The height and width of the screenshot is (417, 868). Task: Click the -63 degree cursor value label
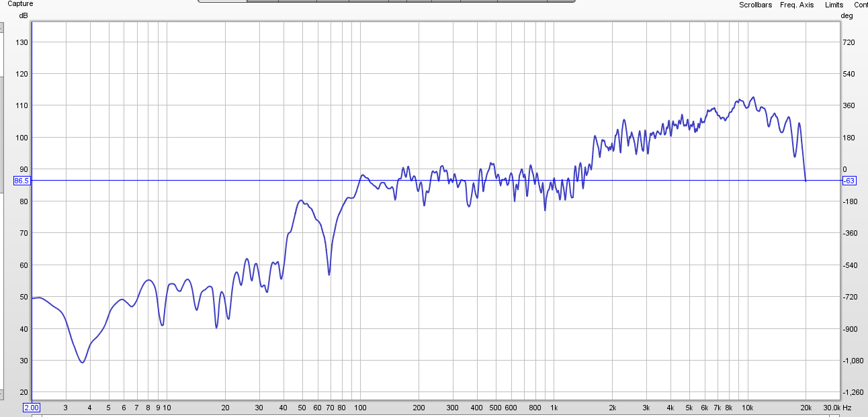coord(849,181)
